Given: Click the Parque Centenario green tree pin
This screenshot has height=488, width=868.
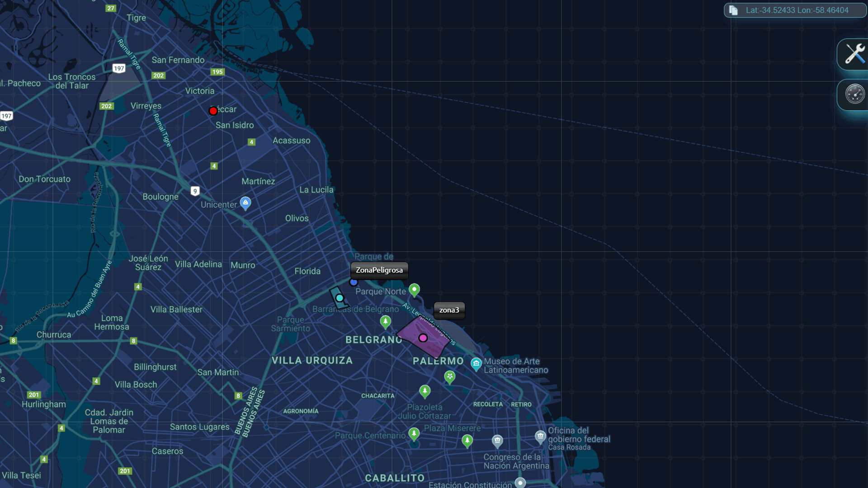Looking at the screenshot, I should pyautogui.click(x=414, y=434).
